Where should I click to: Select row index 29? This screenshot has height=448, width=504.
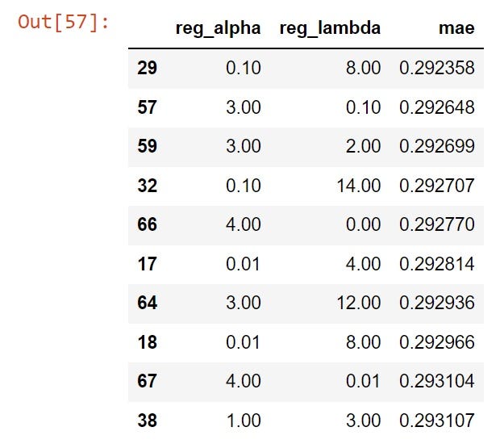tap(147, 68)
